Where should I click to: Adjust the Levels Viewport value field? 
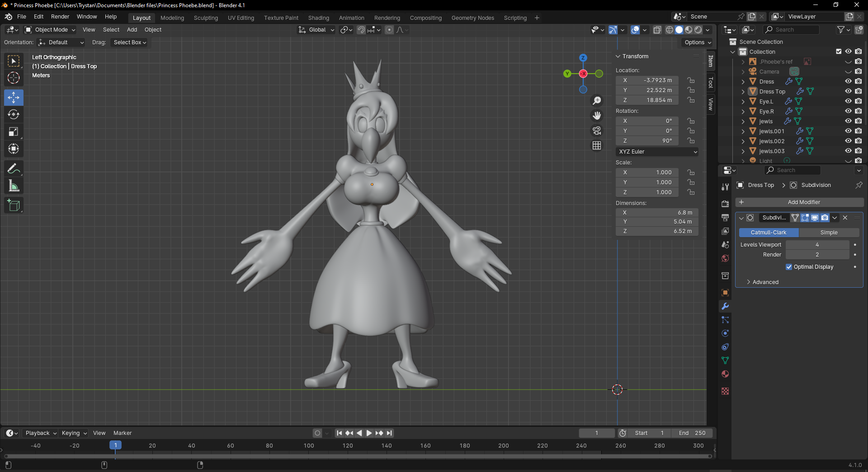817,245
